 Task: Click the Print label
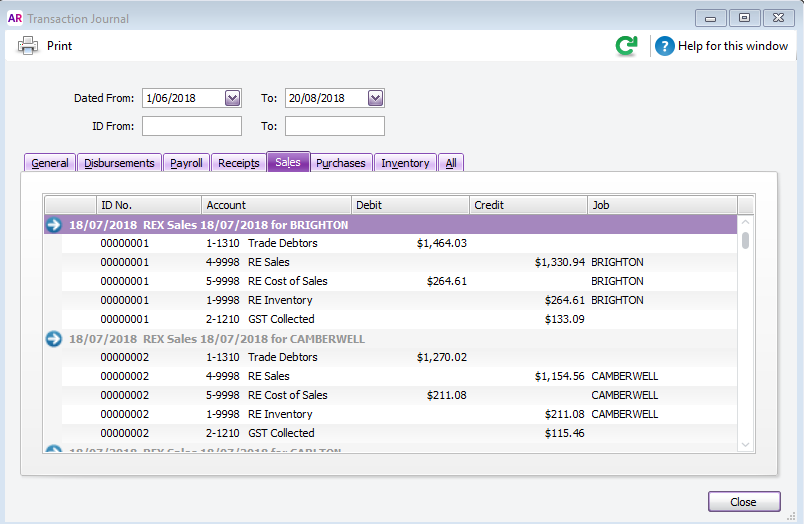[59, 46]
